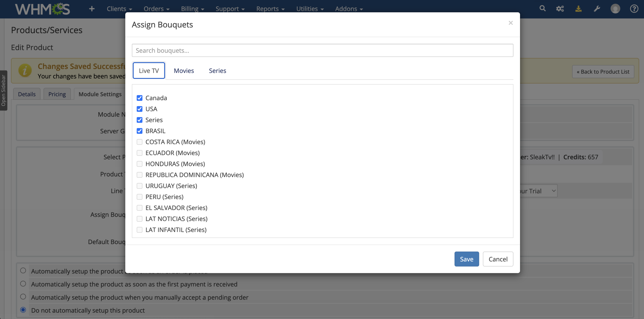The height and width of the screenshot is (319, 644).
Task: Open the Pricing product tab
Action: (x=57, y=94)
